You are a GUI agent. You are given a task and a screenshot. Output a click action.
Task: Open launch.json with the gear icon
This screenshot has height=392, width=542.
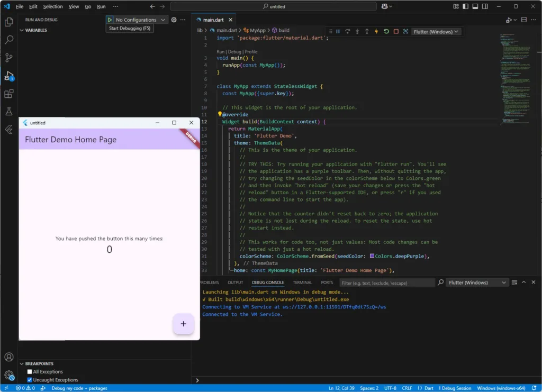click(x=174, y=20)
